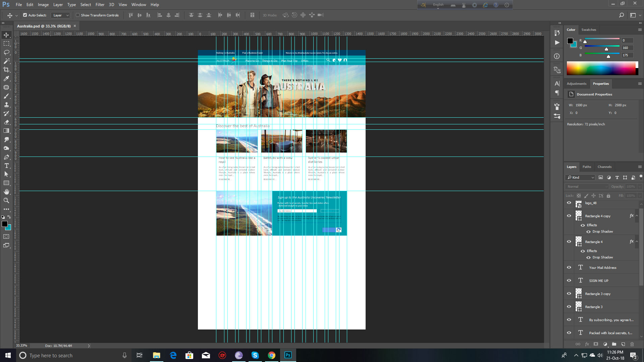Screen dimensions: 644x362
Task: Toggle the Auto-Select checkbox
Action: click(25, 15)
